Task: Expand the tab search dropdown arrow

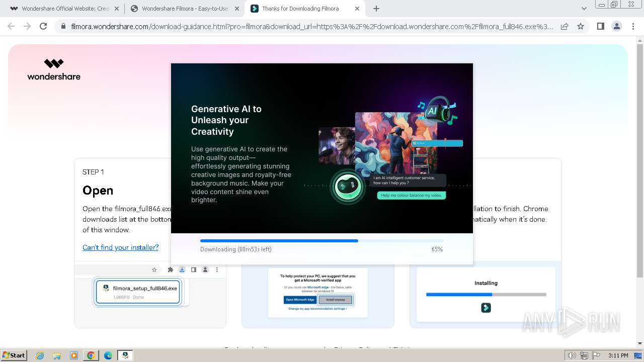Action: [584, 9]
